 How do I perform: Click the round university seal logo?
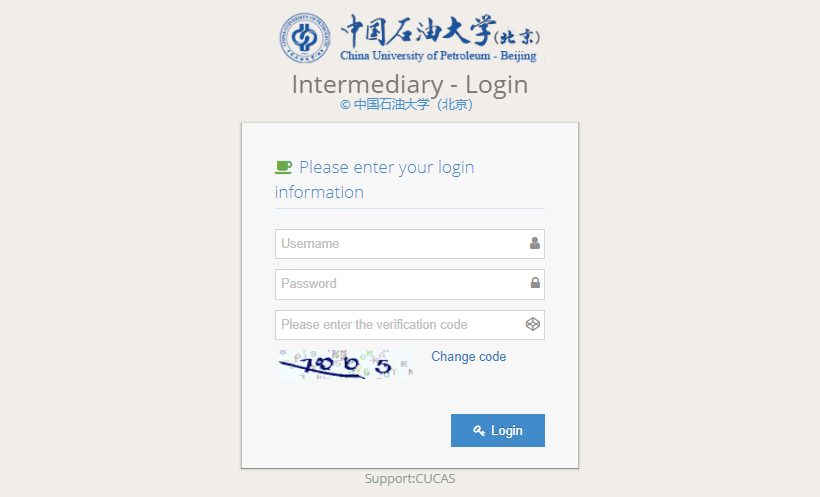tap(304, 38)
